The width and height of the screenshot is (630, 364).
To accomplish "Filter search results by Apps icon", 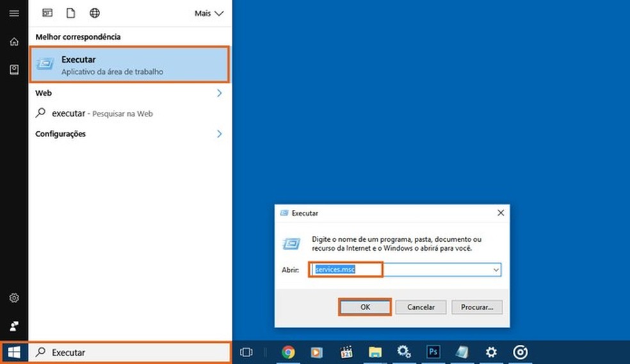I will click(x=47, y=13).
